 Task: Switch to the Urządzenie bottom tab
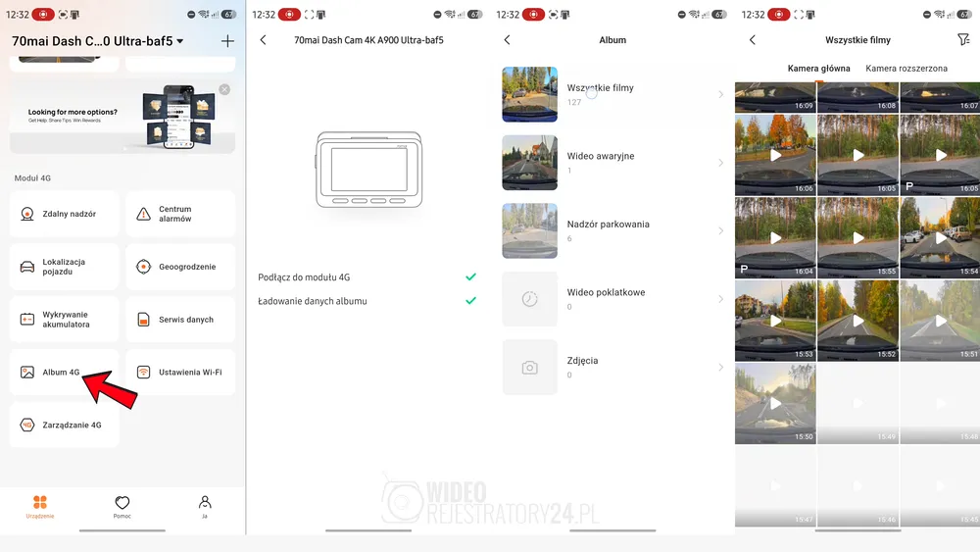[40, 507]
